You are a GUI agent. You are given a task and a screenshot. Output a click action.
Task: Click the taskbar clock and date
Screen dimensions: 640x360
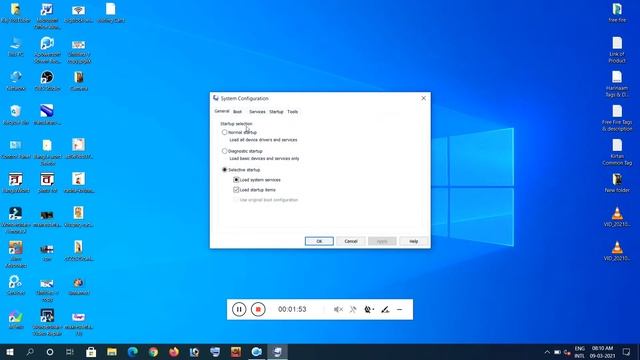click(x=602, y=352)
